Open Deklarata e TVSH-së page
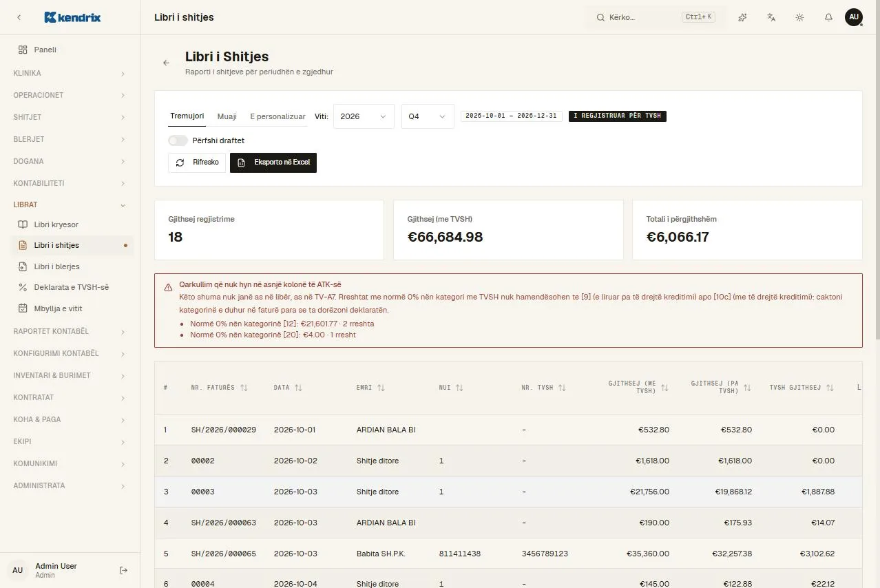This screenshot has height=588, width=880. [x=70, y=287]
